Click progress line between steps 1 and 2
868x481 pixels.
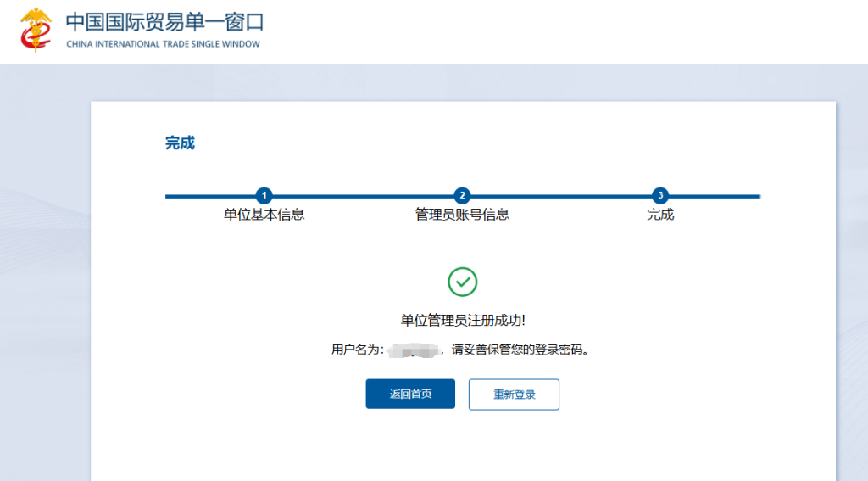[x=363, y=196]
